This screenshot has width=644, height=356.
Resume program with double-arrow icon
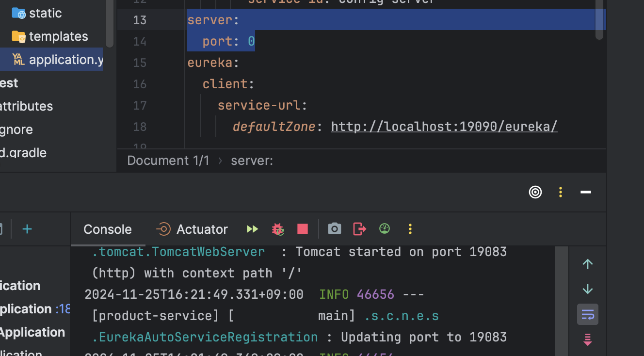[252, 229]
